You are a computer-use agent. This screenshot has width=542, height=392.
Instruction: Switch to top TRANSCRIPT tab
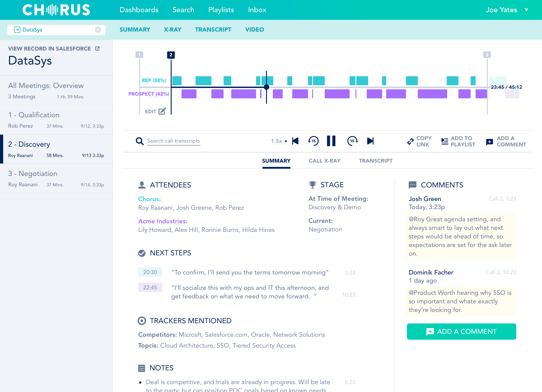click(213, 30)
